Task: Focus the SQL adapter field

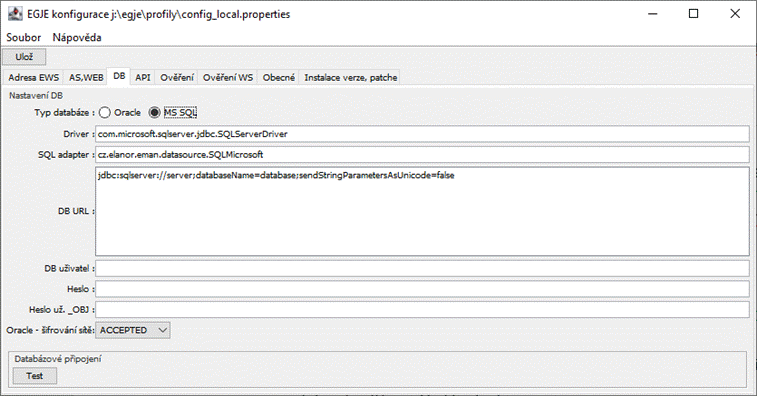Action: tap(422, 155)
